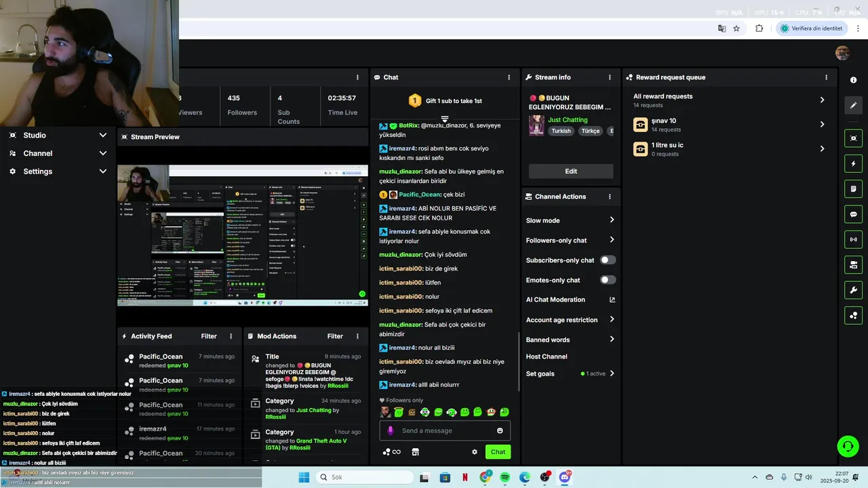Expand the Channel sidebar section

(x=58, y=153)
